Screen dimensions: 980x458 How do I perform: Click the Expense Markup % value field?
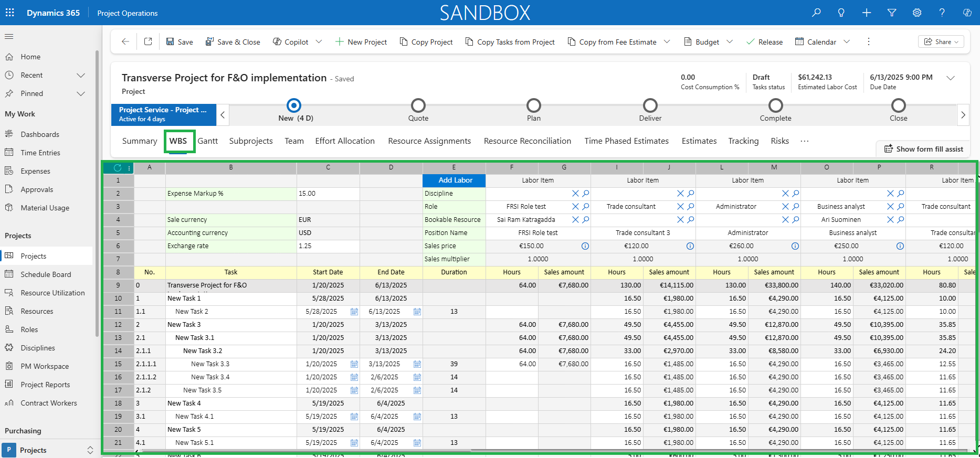[328, 194]
